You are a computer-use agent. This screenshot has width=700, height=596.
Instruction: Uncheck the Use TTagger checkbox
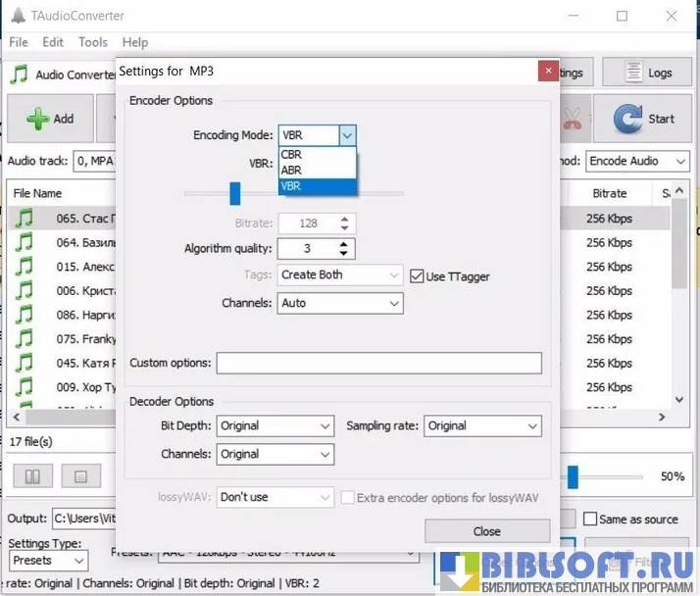click(417, 276)
